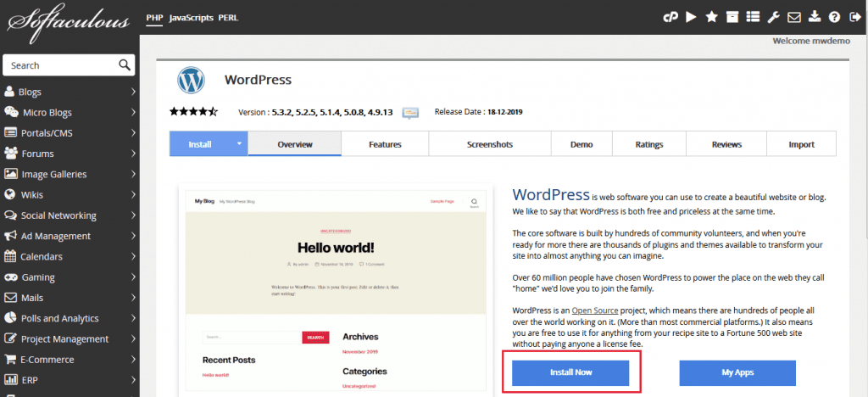Follow the Open Source link
This screenshot has height=397, width=868.
(595, 310)
